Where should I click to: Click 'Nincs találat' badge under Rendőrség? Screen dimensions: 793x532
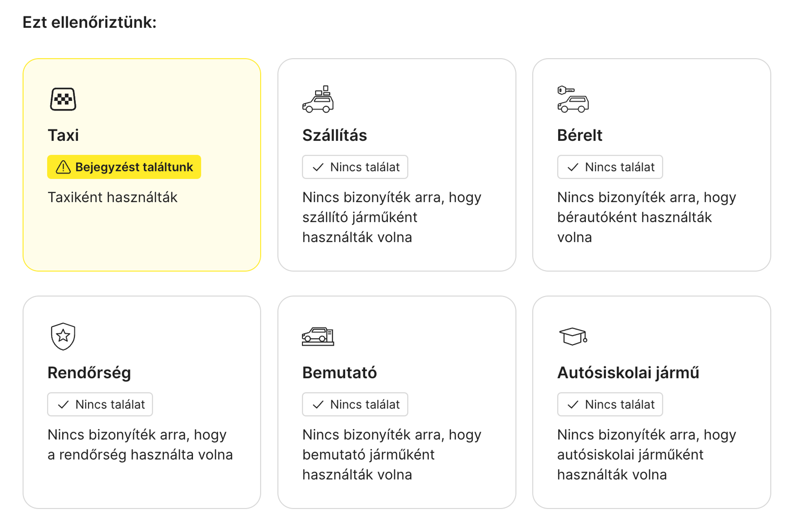tap(100, 404)
